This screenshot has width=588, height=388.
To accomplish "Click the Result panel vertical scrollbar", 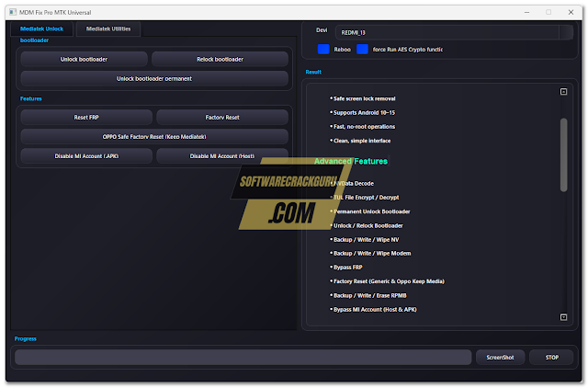I will 563,156.
